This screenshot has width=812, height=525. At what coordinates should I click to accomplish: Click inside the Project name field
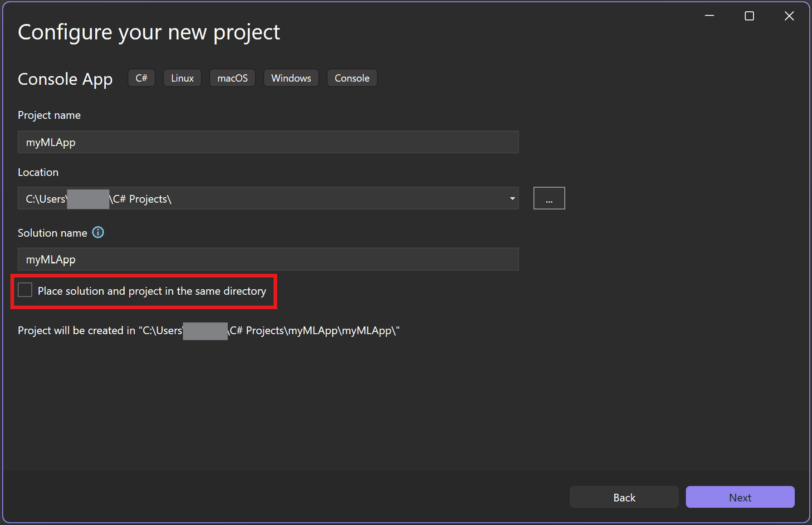coord(268,142)
